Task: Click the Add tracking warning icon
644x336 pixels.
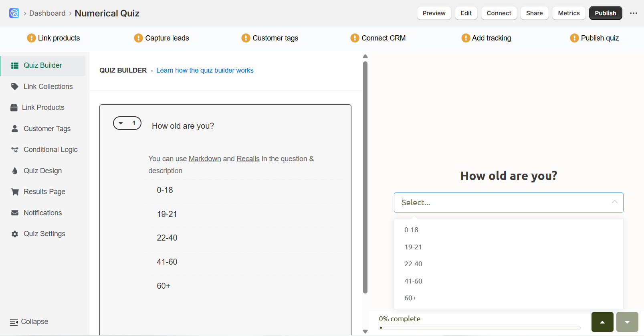Action: 466,38
